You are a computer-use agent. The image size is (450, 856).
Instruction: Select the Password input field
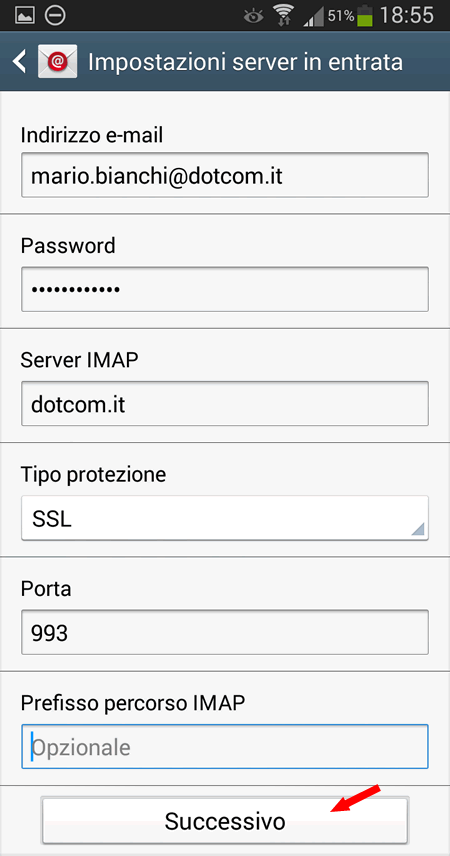coord(225,289)
